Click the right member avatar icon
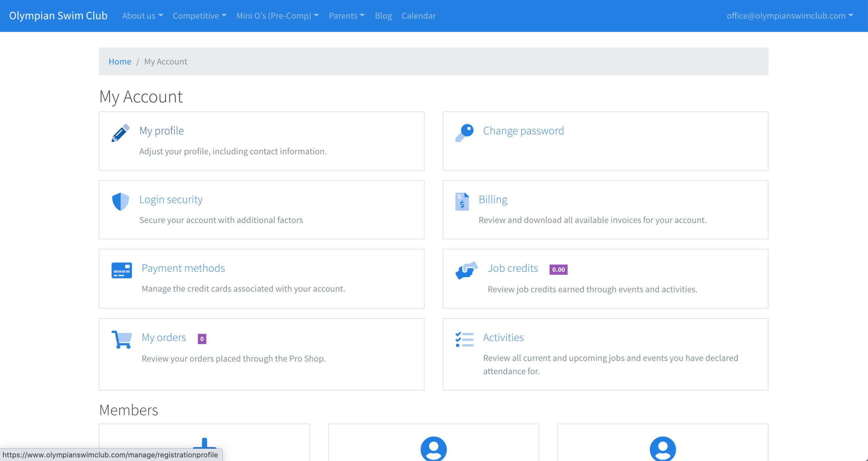868x461 pixels. (x=662, y=449)
